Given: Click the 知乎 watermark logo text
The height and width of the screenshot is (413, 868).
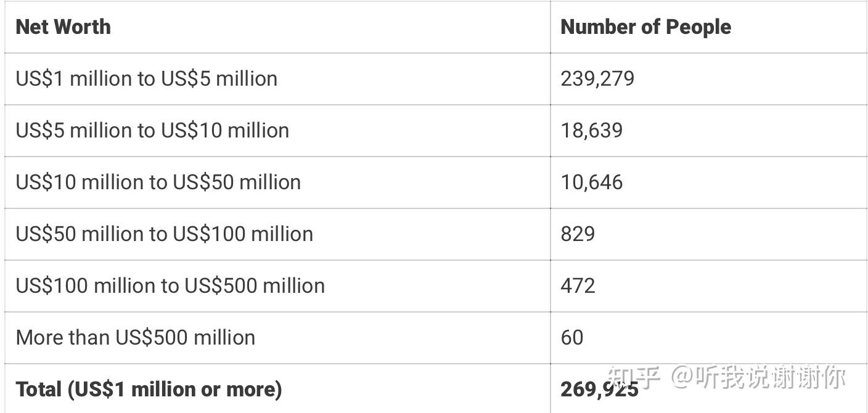Looking at the screenshot, I should tap(634, 377).
